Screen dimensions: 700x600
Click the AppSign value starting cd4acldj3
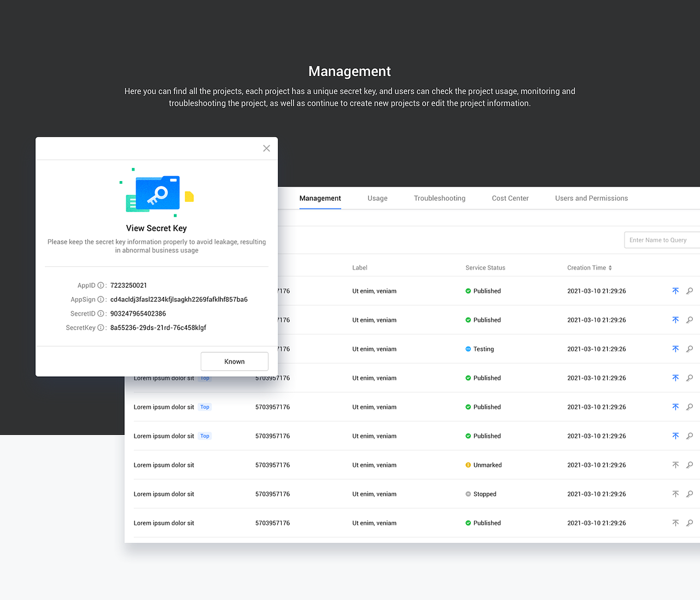pyautogui.click(x=179, y=300)
